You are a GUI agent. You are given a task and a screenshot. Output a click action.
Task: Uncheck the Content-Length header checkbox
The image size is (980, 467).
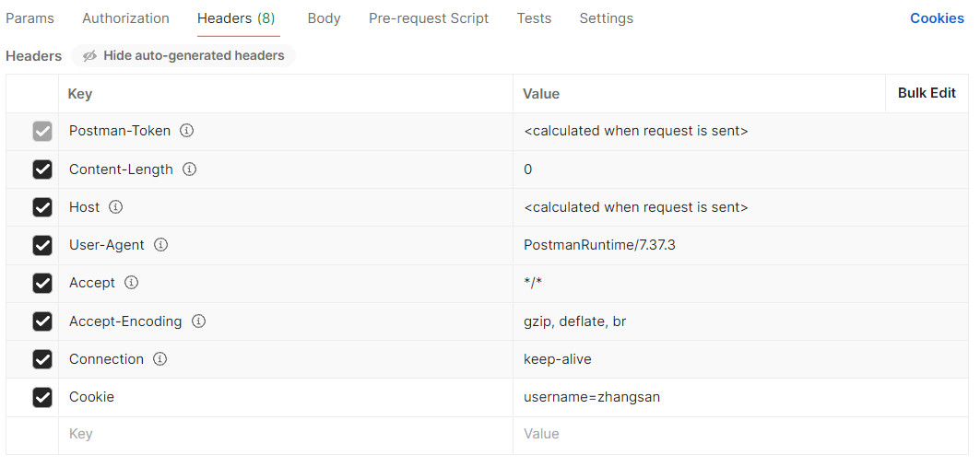point(42,169)
